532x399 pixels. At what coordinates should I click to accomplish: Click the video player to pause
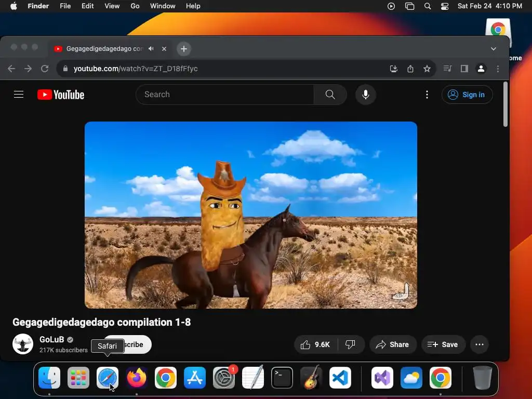pos(251,215)
